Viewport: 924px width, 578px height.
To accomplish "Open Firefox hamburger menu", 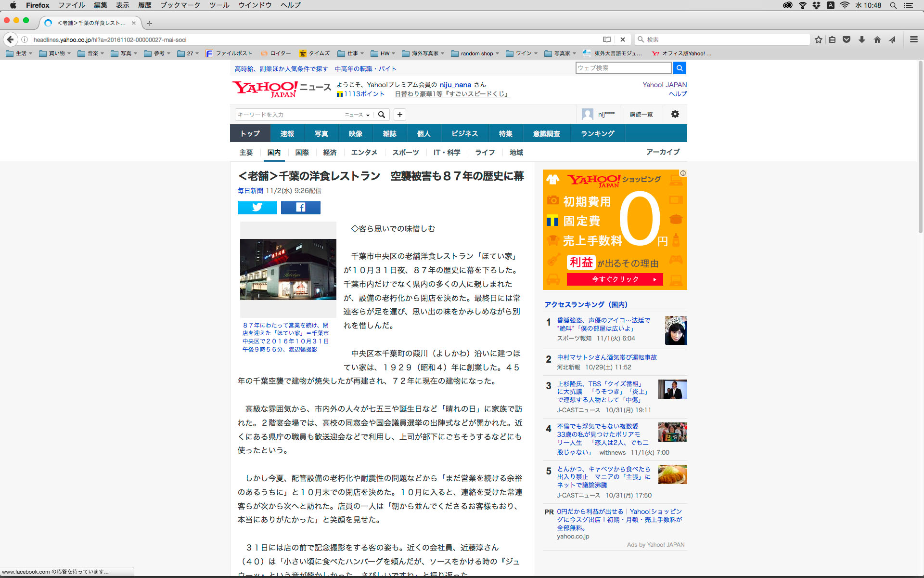I will [913, 39].
